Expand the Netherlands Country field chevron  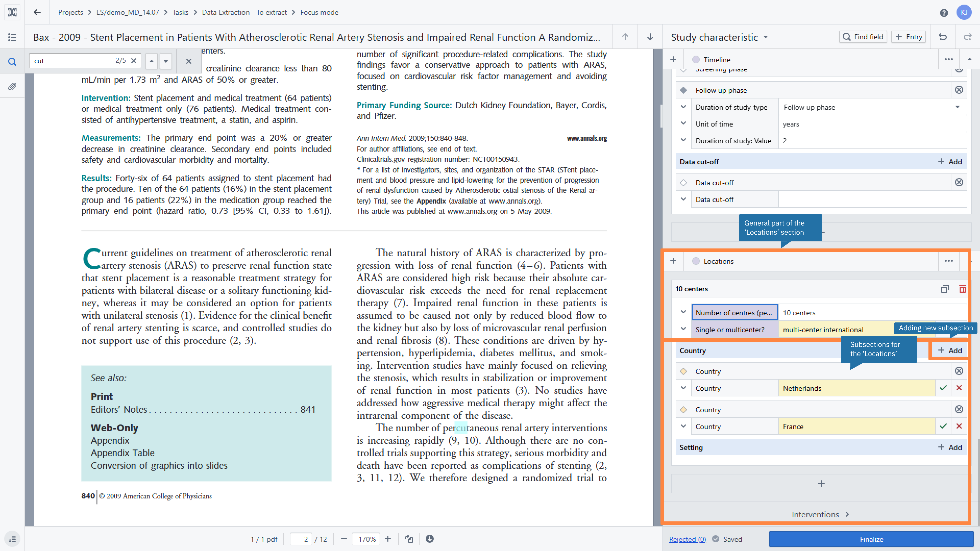pyautogui.click(x=684, y=388)
